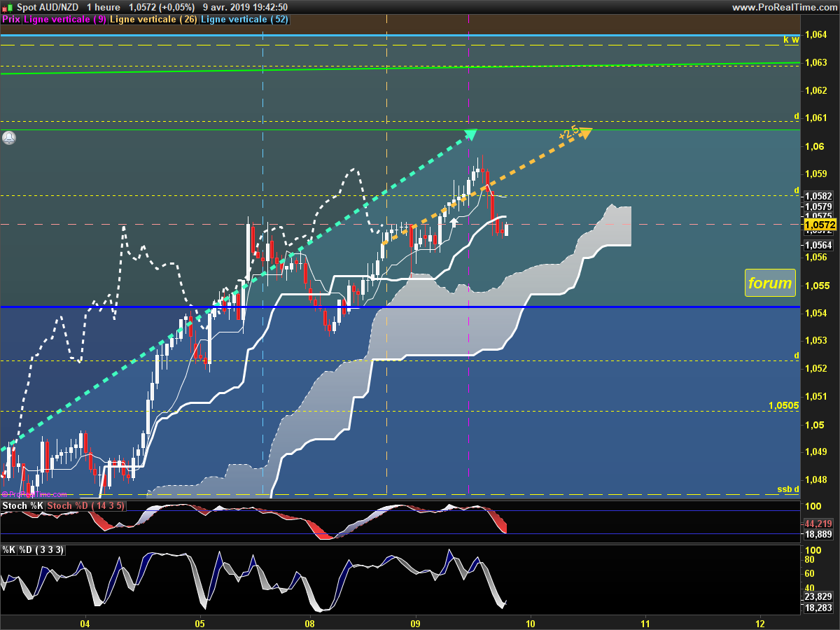This screenshot has height=630, width=840.
Task: Click the round alert icon at chart's left edge
Action: coord(9,139)
